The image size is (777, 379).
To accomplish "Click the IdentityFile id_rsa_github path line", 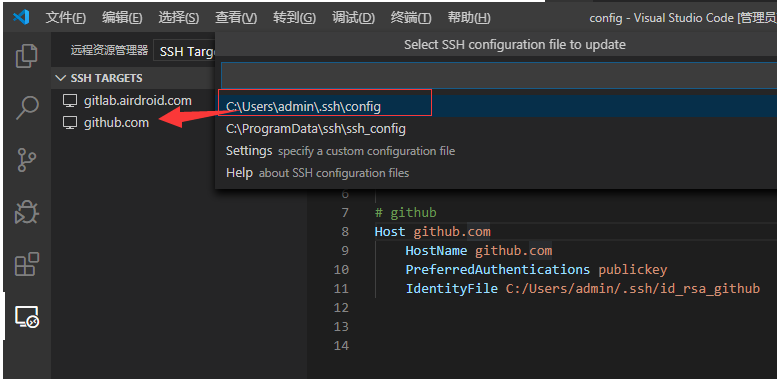I will click(x=583, y=288).
